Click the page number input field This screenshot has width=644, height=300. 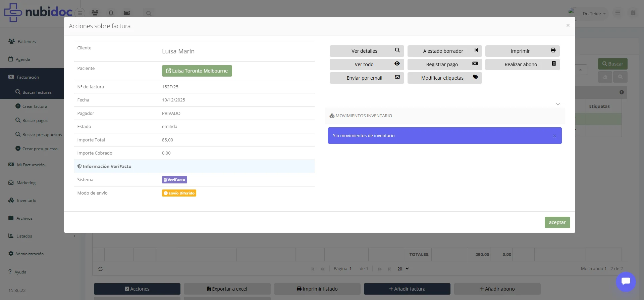pos(351,269)
